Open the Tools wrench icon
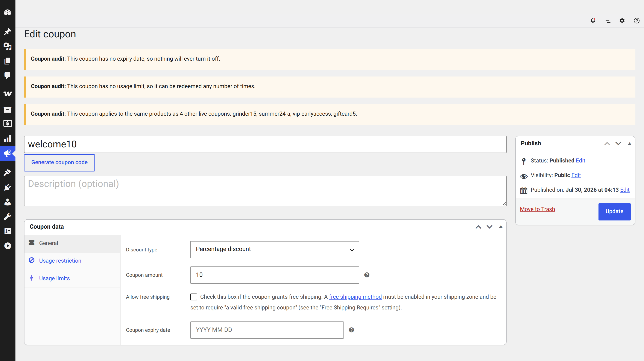The image size is (644, 361). [8, 217]
